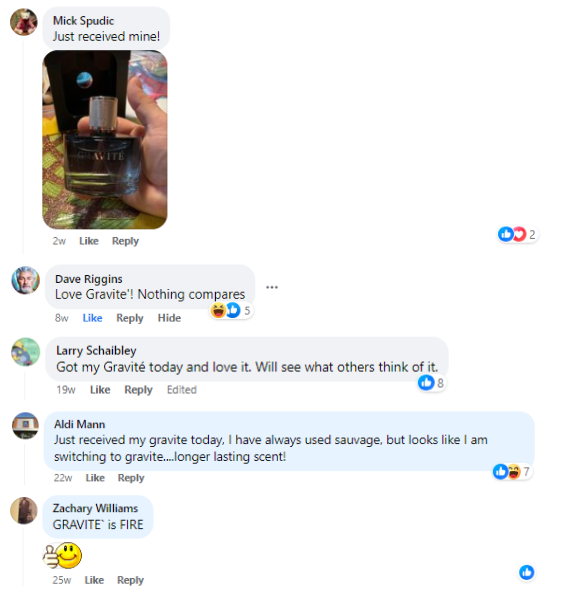Click Zachary Williams's profile avatar
This screenshot has width=569, height=598.
pos(24,510)
